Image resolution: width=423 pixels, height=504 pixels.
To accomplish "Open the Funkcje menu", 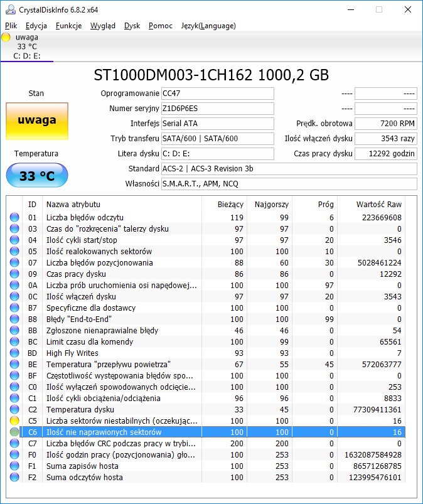I will [x=68, y=26].
